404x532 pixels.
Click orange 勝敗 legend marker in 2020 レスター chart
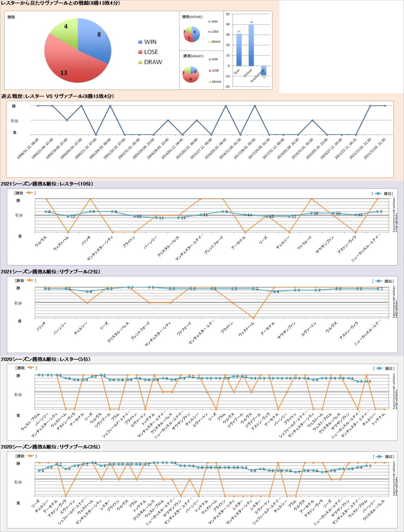coord(29,368)
